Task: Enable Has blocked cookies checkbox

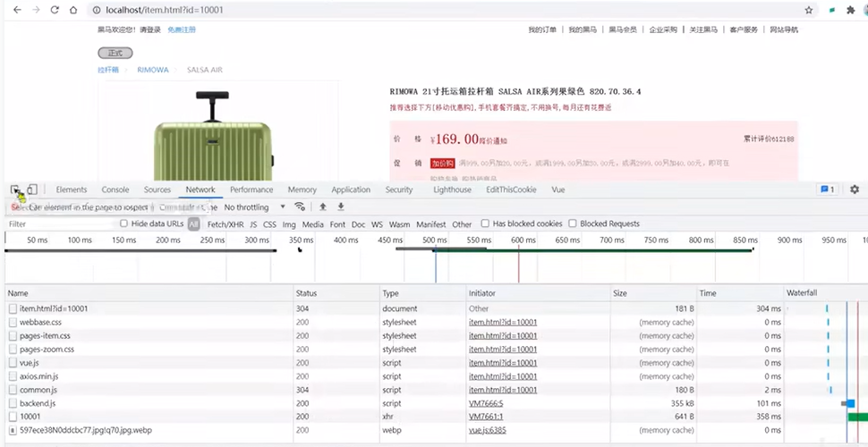Action: 485,223
